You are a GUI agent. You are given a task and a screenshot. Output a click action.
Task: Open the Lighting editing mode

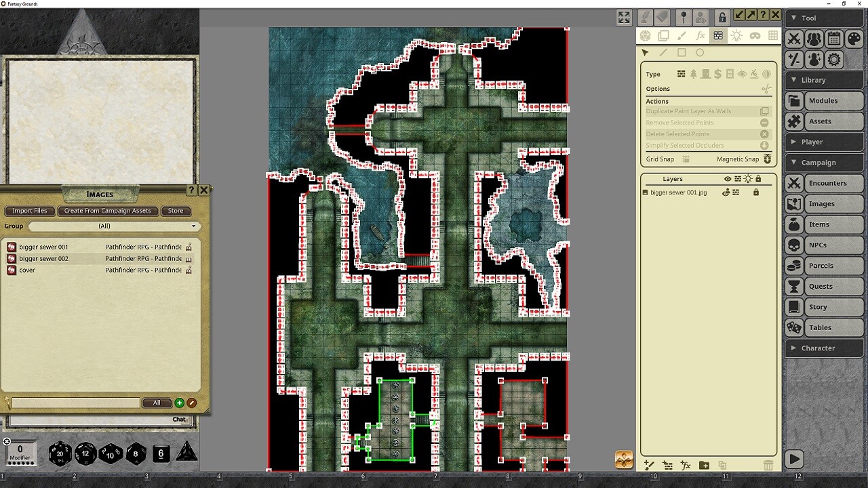(736, 35)
